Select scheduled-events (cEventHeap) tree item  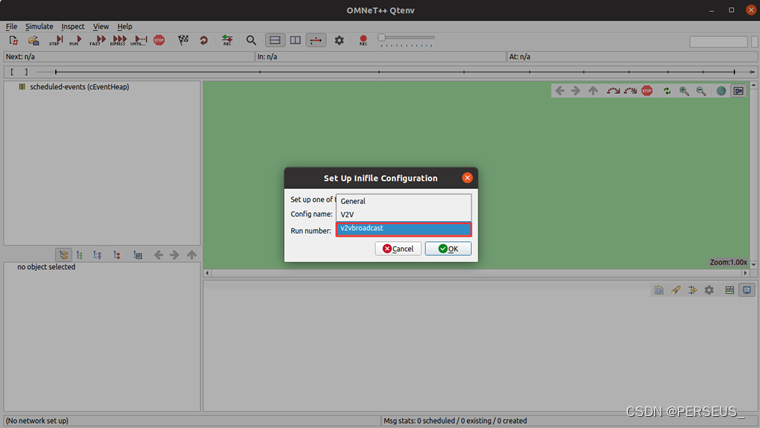coord(79,87)
